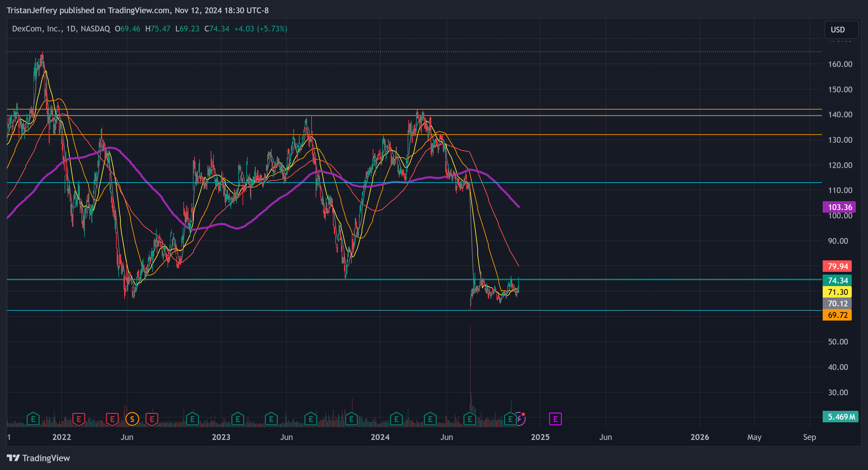The height and width of the screenshot is (470, 868).
Task: Click the 2022 time axis label
Action: [62, 437]
